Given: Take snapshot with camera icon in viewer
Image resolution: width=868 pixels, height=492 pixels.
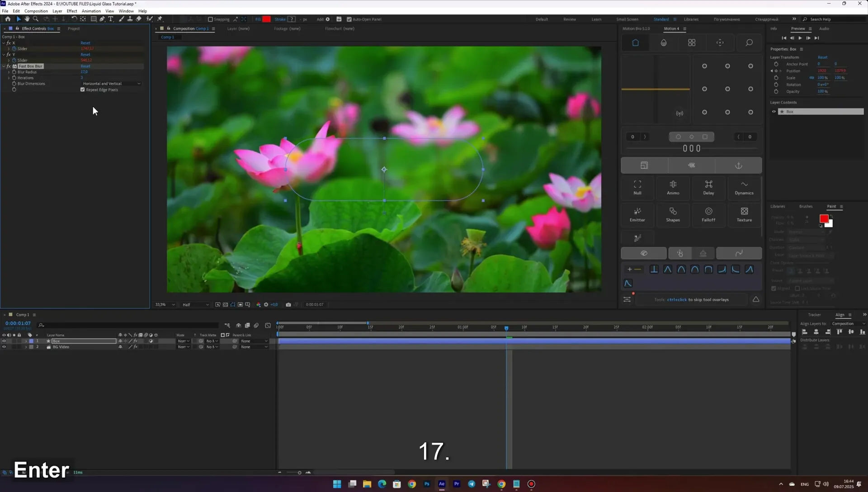Looking at the screenshot, I should tap(288, 305).
